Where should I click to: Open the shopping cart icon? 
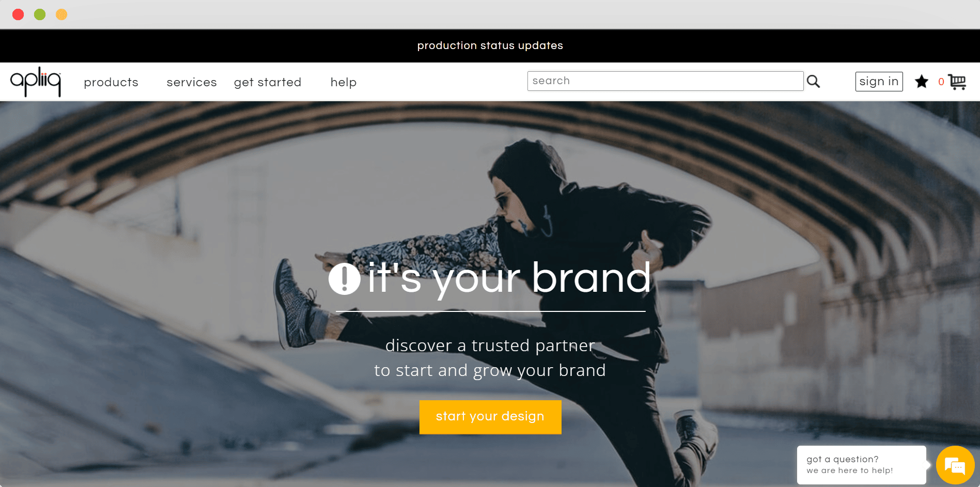(957, 82)
